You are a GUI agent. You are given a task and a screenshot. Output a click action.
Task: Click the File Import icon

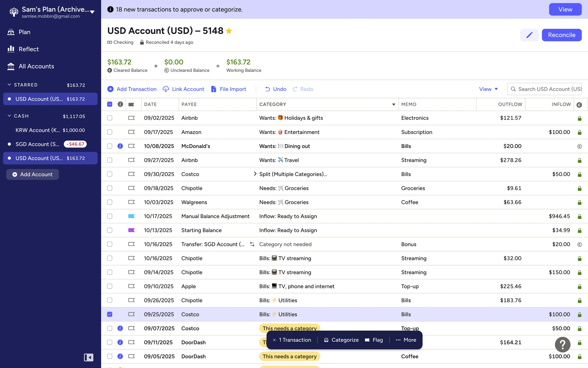click(x=213, y=89)
